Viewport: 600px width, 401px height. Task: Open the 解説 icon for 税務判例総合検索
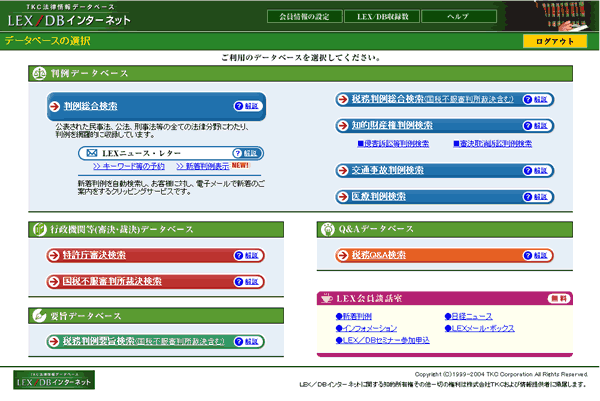pos(537,99)
